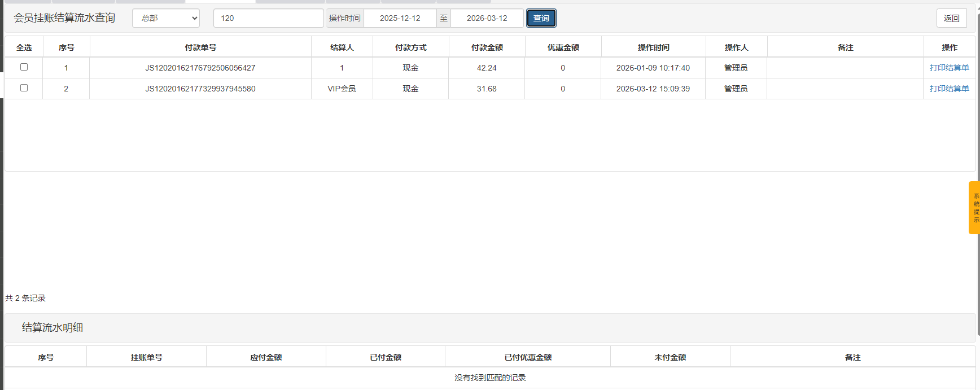Select payment number JS1202016217679250605​6427
Viewport: 980px width, 390px height.
(x=200, y=68)
